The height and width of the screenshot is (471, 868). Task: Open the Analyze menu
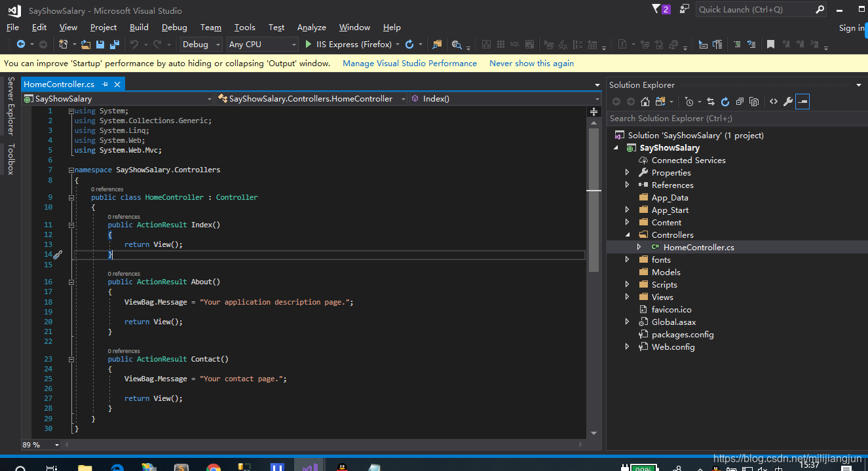coord(312,27)
